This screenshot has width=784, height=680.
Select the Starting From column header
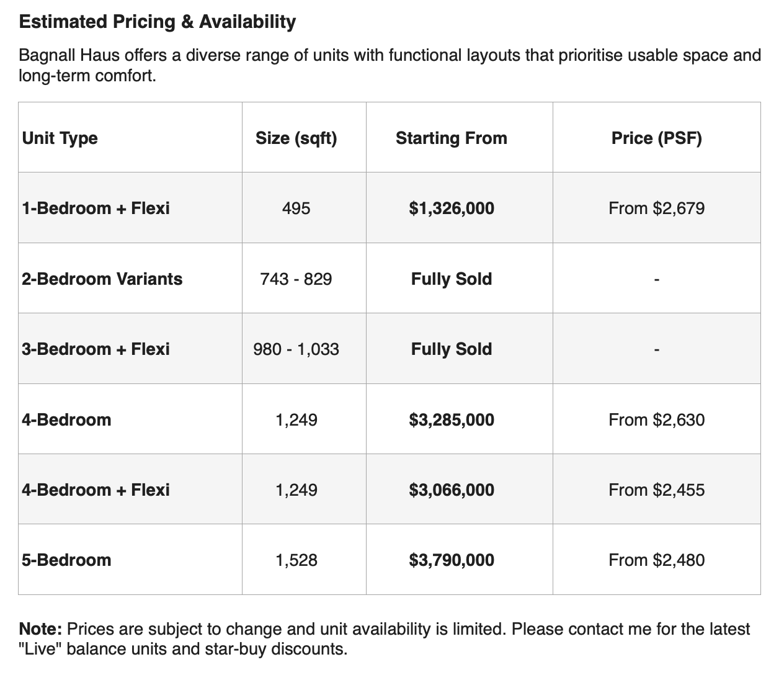pos(452,138)
